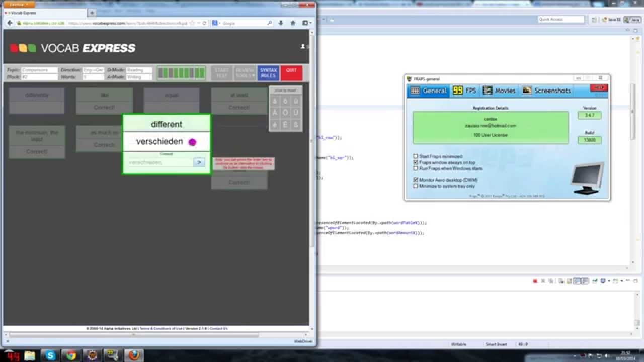Bookmark this page with the star icon
This screenshot has height=362, width=644.
pyautogui.click(x=193, y=23)
